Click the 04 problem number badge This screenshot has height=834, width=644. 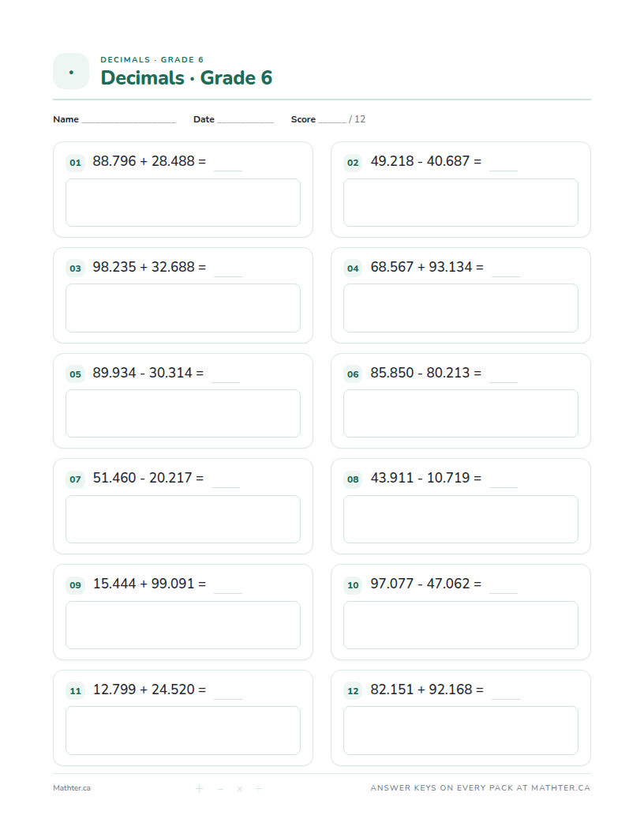click(x=353, y=268)
